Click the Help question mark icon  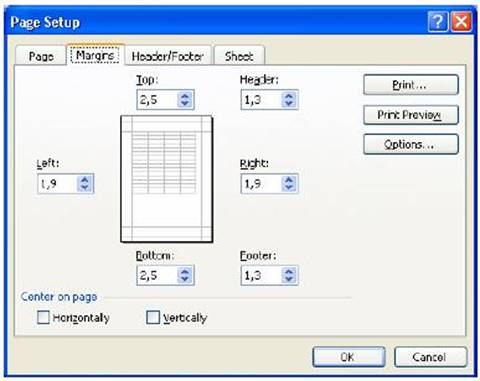tap(438, 22)
